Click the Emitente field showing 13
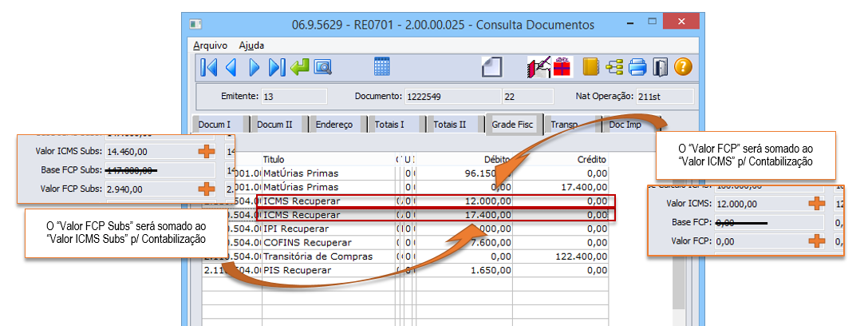 pos(294,96)
